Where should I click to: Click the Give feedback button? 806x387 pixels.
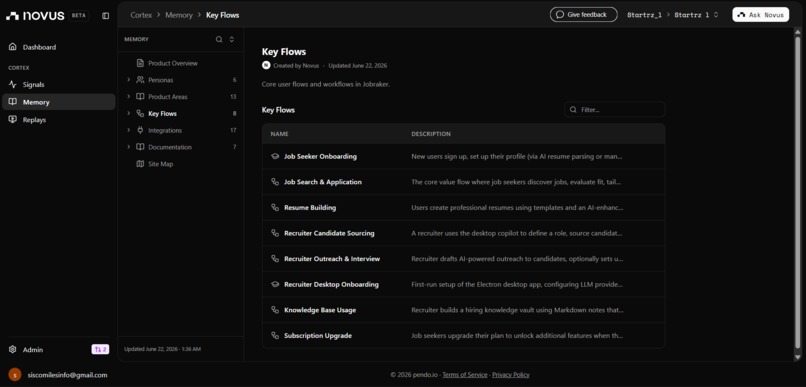[583, 14]
